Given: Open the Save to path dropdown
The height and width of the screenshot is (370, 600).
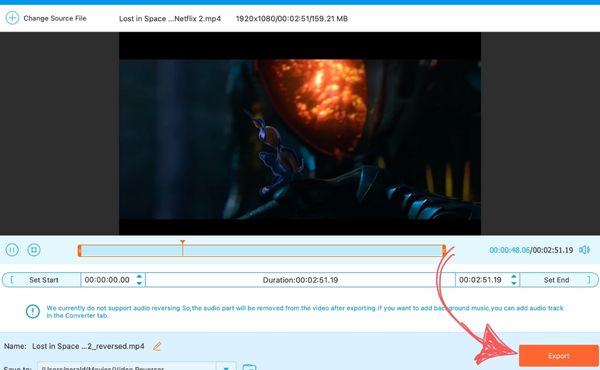Looking at the screenshot, I should tap(226, 367).
